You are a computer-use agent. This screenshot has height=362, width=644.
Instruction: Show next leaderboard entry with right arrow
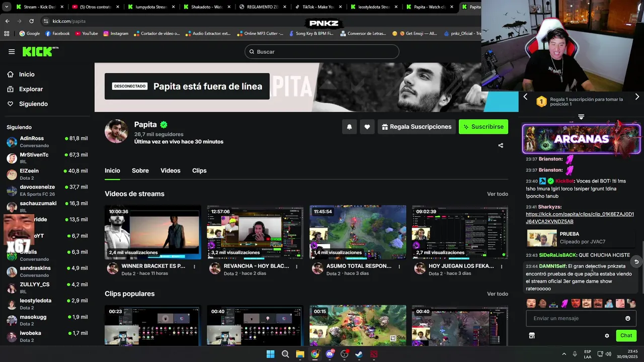click(637, 97)
